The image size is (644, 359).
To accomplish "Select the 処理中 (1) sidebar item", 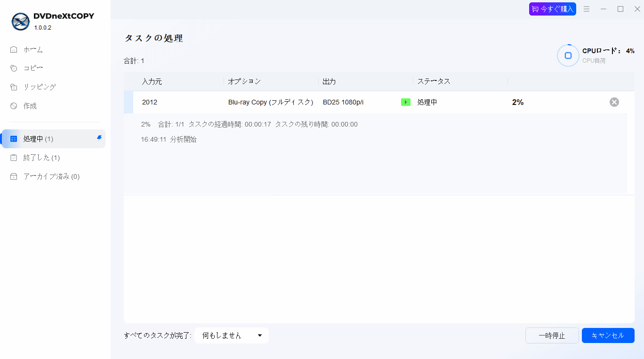I will coord(53,139).
